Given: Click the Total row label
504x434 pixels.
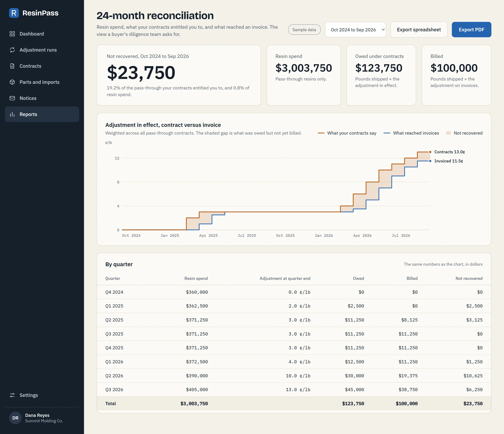Looking at the screenshot, I should tap(110, 403).
